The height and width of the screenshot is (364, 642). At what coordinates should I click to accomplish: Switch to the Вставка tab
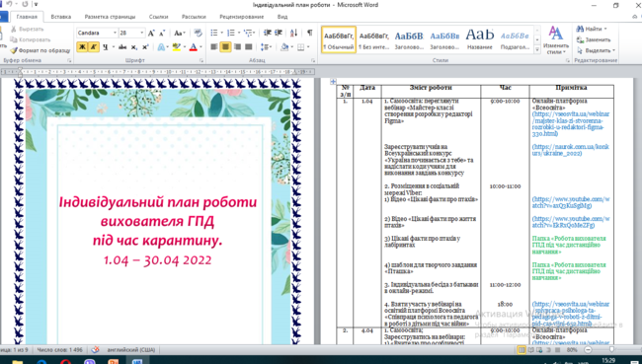point(61,17)
